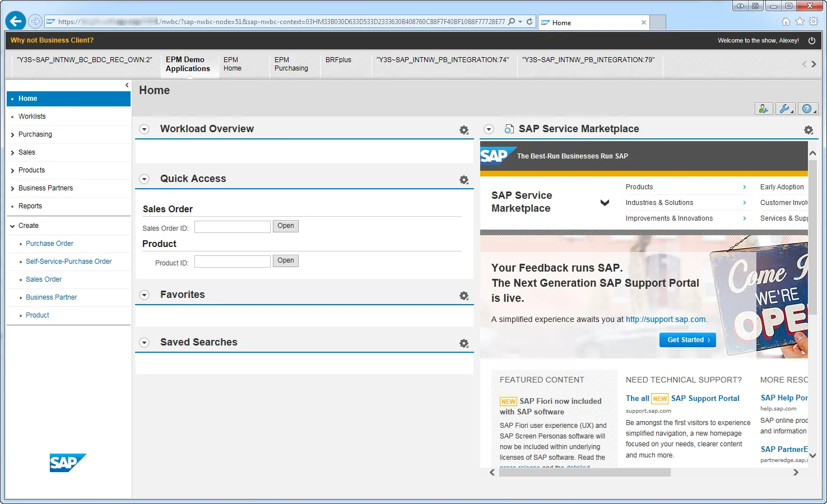Click the Favorites panel gear icon
This screenshot has width=827, height=504.
point(464,296)
